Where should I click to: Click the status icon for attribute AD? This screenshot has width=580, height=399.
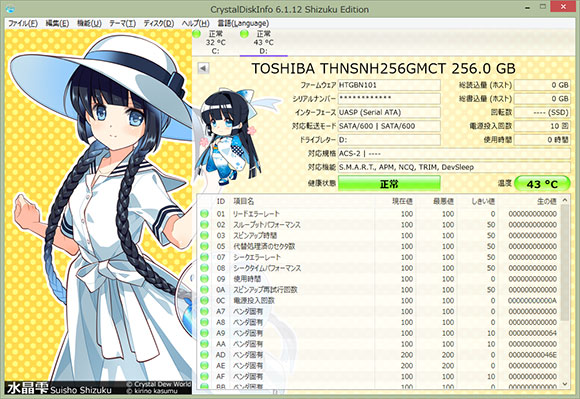tap(204, 355)
